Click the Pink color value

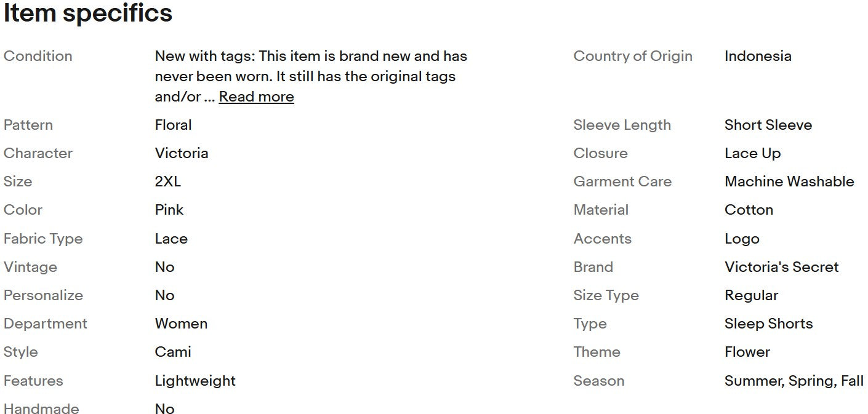point(169,210)
